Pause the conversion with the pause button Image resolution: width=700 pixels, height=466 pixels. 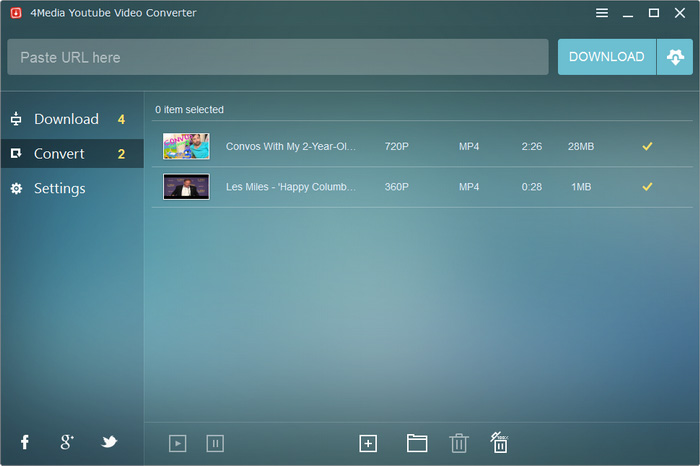[x=214, y=443]
